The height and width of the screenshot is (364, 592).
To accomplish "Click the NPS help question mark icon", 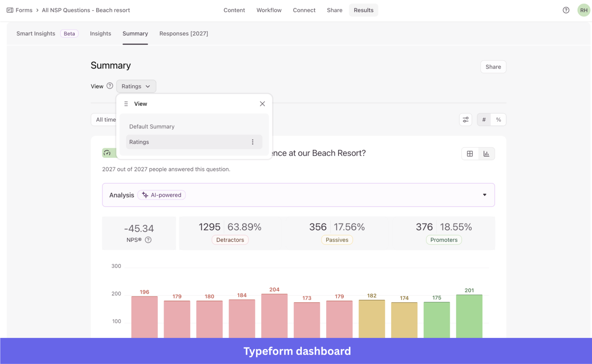I will [x=149, y=240].
